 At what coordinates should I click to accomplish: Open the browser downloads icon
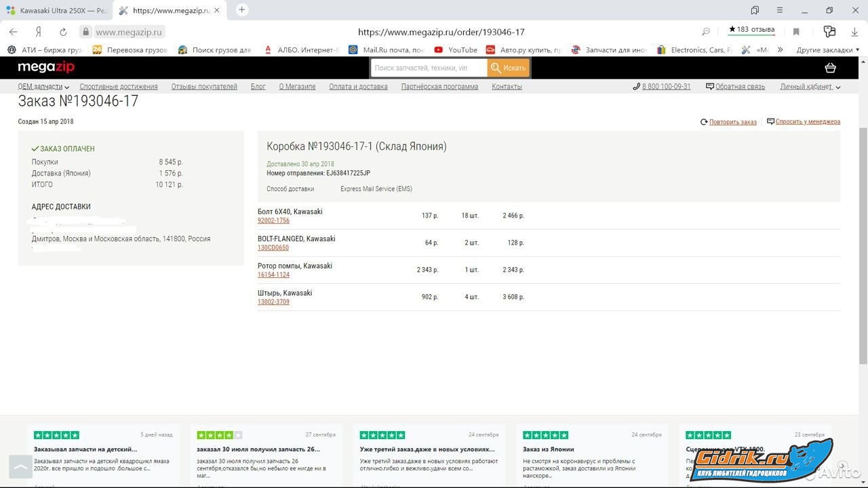point(854,32)
